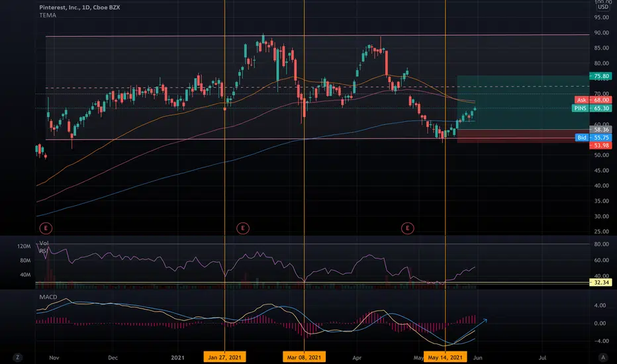Click the 2021 label on time axis

click(x=177, y=357)
